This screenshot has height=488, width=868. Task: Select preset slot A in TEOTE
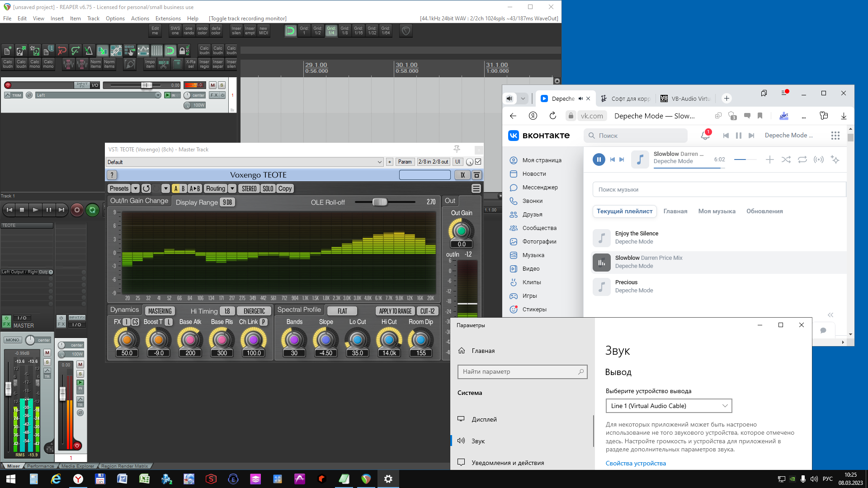point(175,188)
